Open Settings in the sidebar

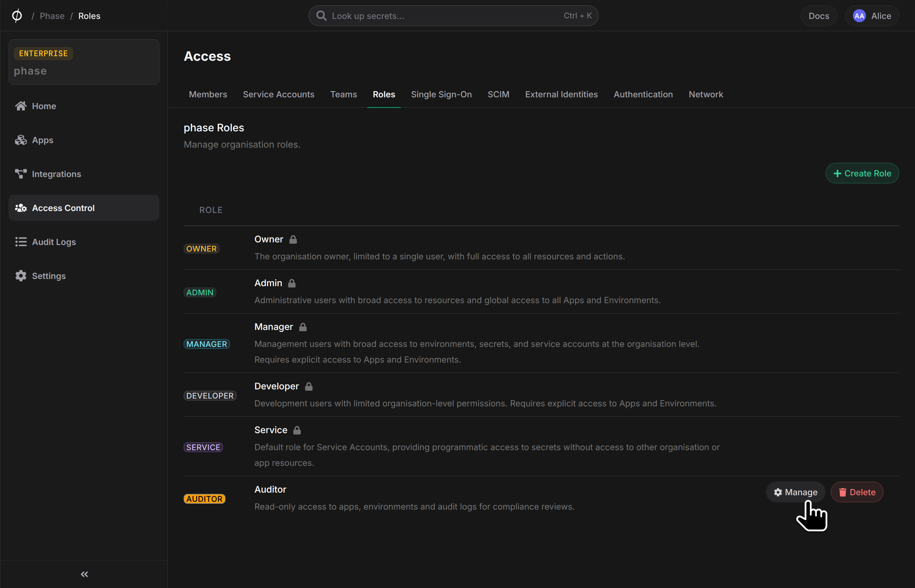84,276
